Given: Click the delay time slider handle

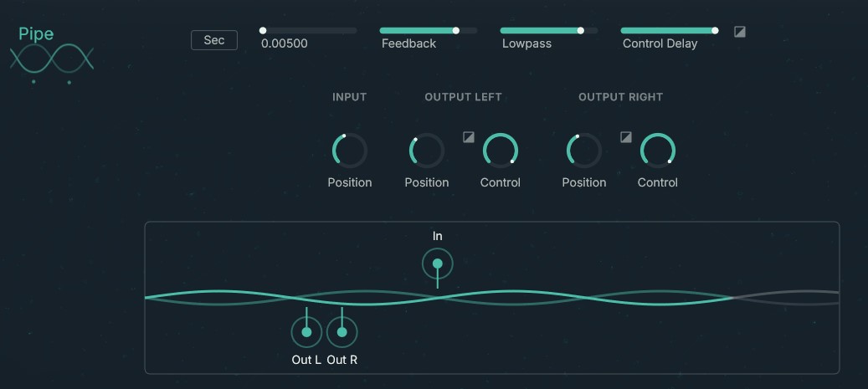Looking at the screenshot, I should click(263, 31).
